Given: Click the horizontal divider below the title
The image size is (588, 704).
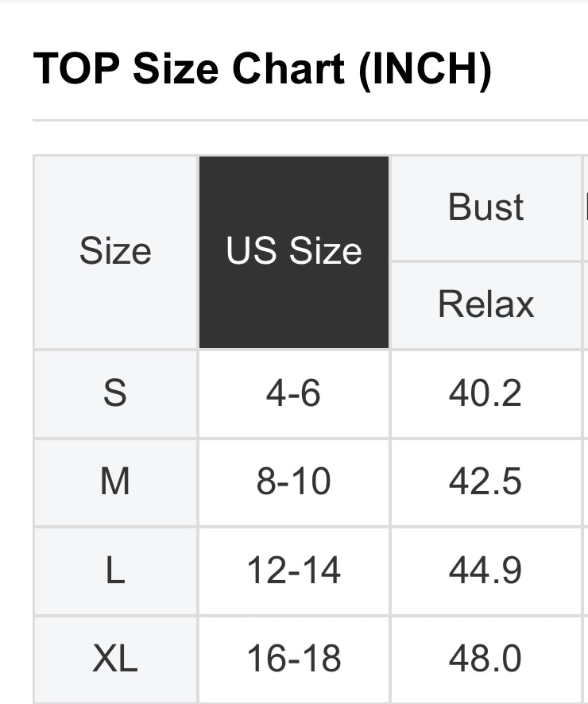Looking at the screenshot, I should click(310, 121).
